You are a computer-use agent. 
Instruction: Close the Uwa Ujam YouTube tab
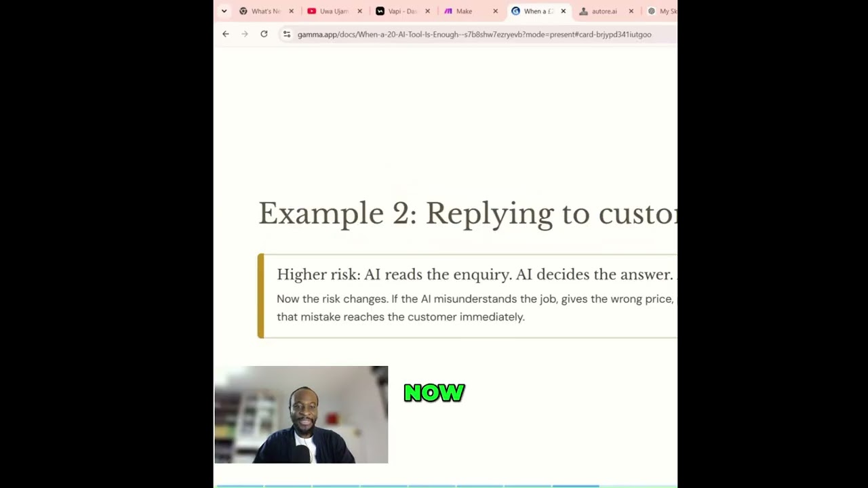click(x=359, y=11)
